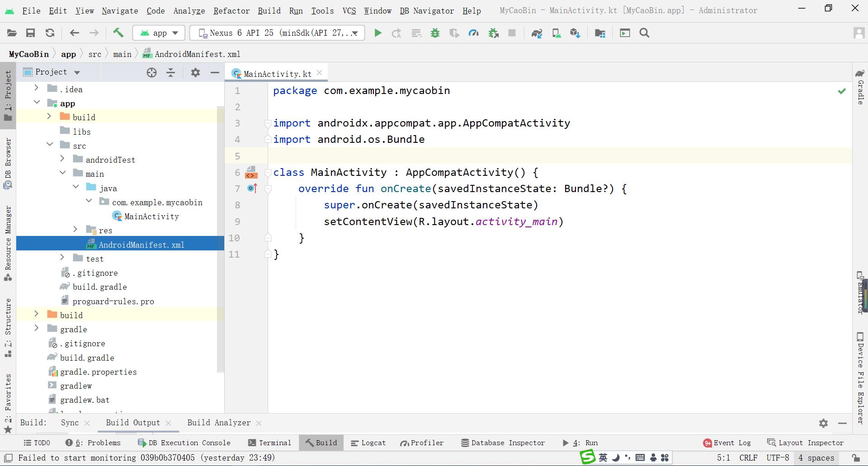Collapse the app module folder

pos(37,103)
